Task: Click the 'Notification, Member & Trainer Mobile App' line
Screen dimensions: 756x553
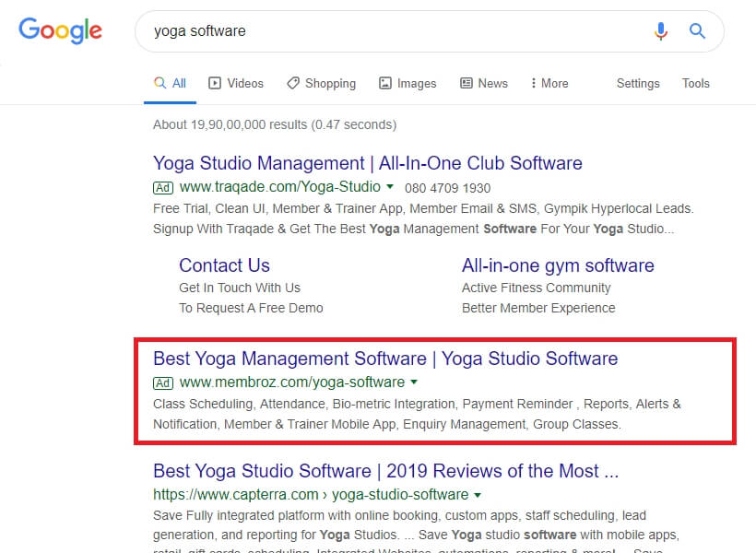Action: click(x=387, y=424)
